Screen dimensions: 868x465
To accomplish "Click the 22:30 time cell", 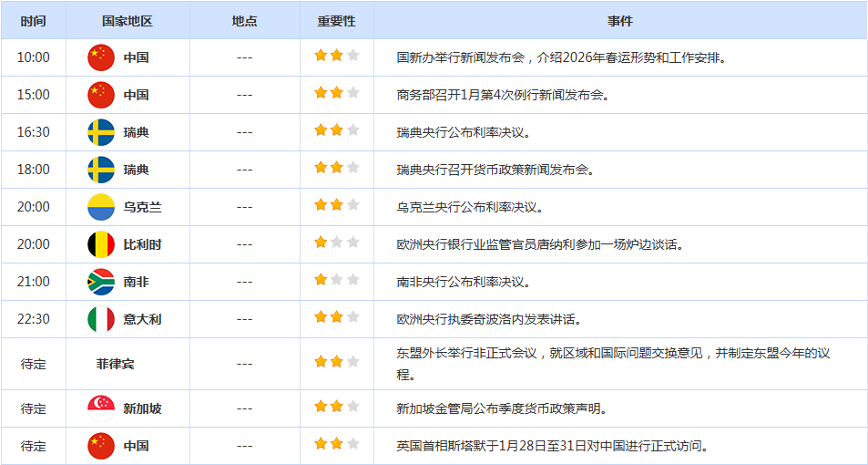I will point(34,319).
